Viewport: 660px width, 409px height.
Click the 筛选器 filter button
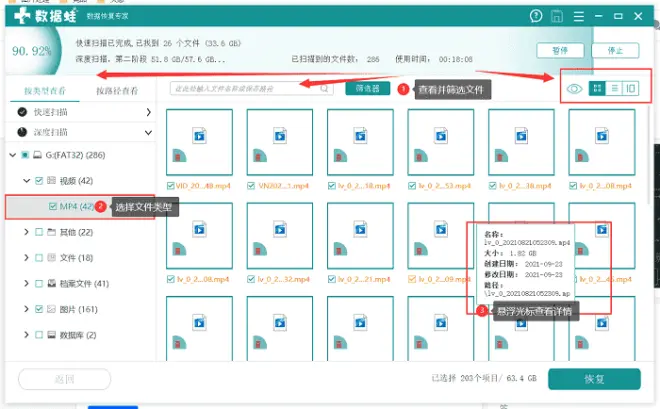click(367, 89)
